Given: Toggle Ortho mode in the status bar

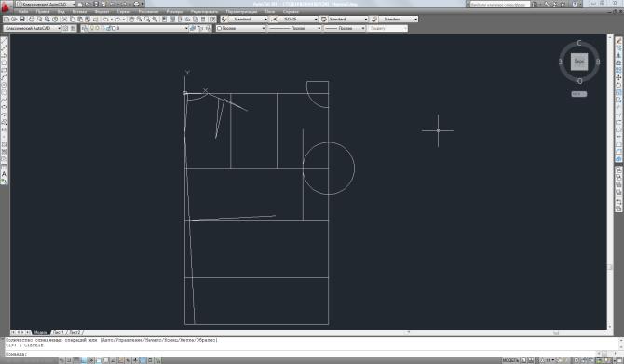Looking at the screenshot, I should (84, 360).
